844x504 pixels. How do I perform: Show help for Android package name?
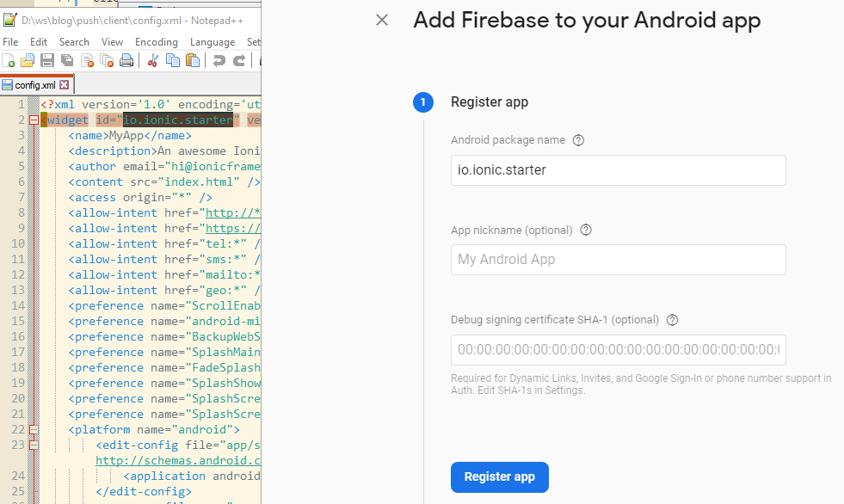point(578,140)
